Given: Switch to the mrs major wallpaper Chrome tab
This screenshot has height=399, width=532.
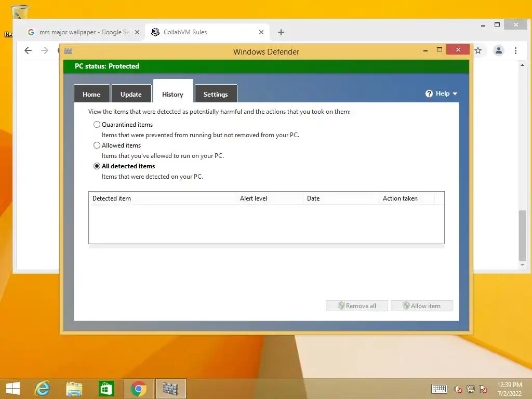Looking at the screenshot, I should tap(83, 32).
